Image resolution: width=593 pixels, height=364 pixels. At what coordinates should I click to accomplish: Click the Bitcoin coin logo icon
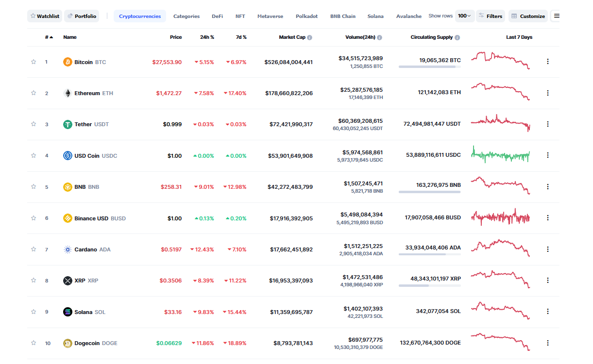68,62
